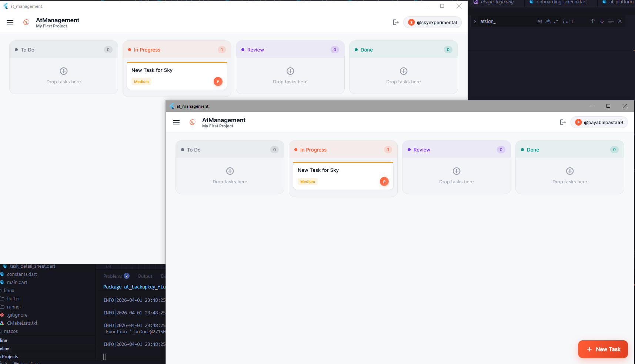Expand the runner folder in file tree
Image resolution: width=635 pixels, height=364 pixels.
click(14, 307)
